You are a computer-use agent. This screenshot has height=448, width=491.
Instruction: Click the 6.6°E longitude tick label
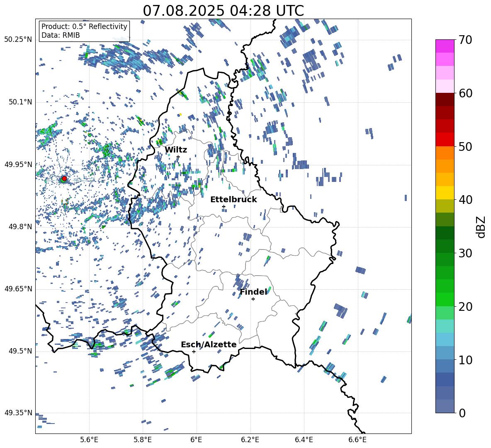tap(357, 440)
